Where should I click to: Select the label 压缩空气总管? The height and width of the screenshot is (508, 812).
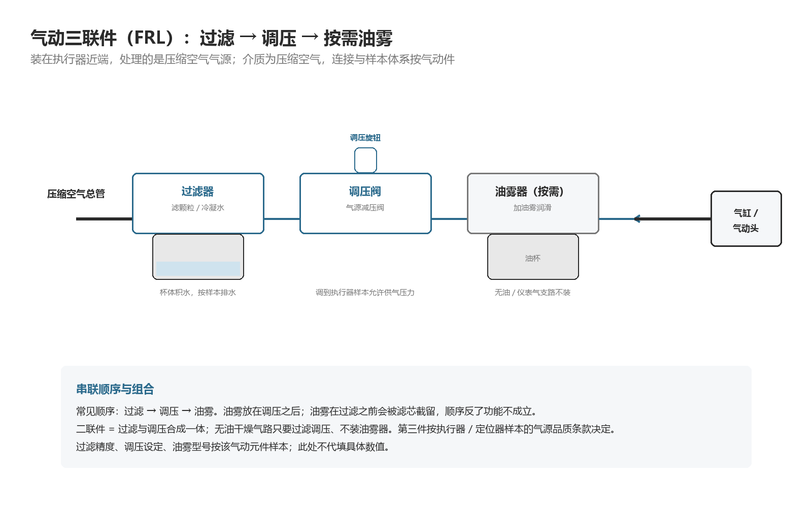click(x=76, y=194)
